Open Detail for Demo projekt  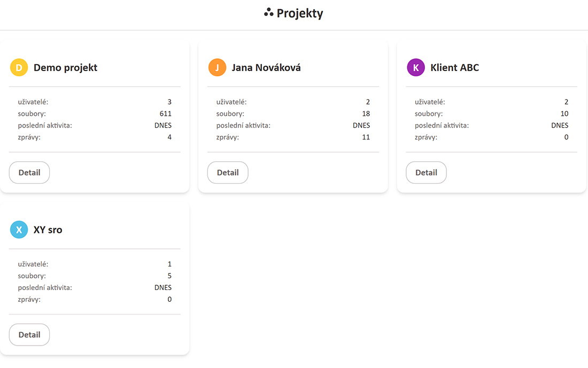click(x=29, y=173)
